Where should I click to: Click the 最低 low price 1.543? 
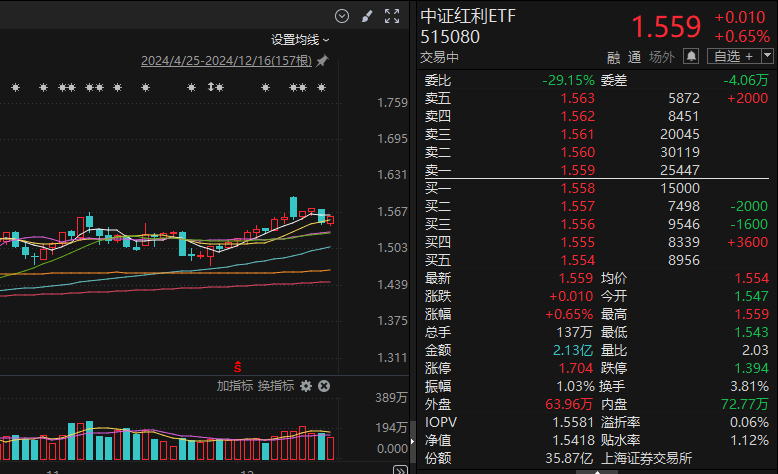751,332
